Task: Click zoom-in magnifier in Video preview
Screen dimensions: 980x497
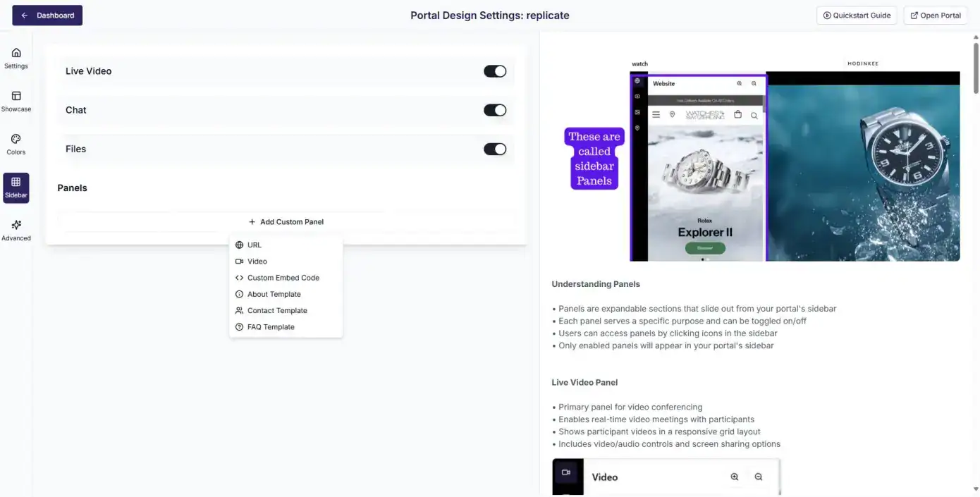Action: click(735, 477)
